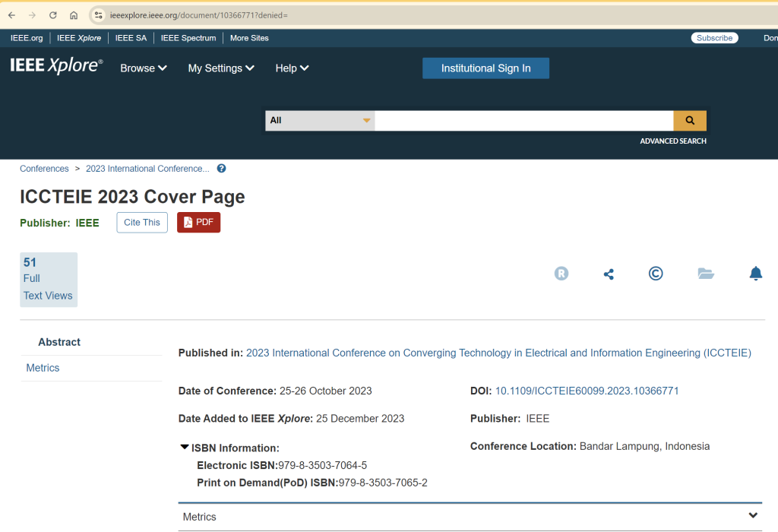
Task: Click the ADVANCED SEARCH link
Action: [x=673, y=141]
